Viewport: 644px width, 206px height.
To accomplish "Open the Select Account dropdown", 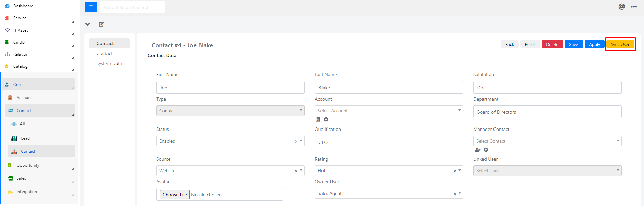I will click(x=389, y=111).
